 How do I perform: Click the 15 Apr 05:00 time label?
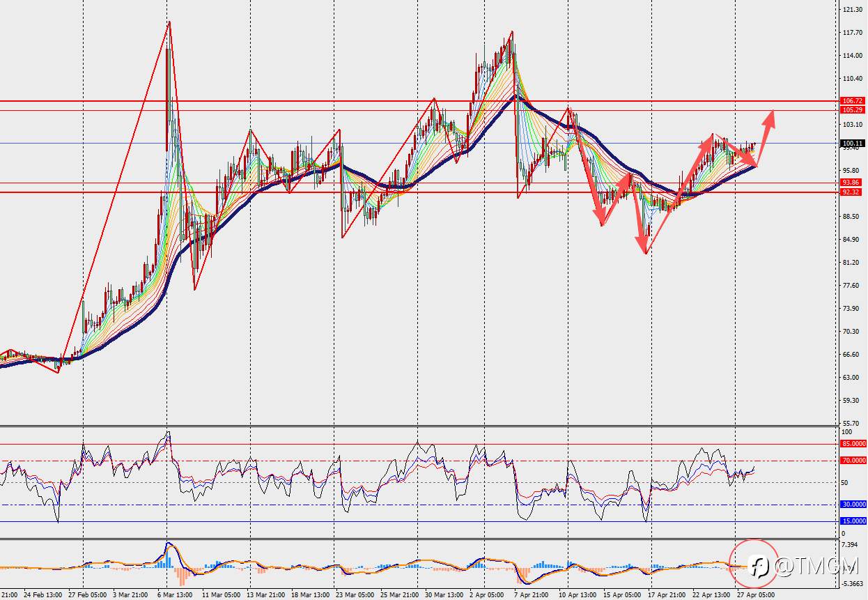622,595
